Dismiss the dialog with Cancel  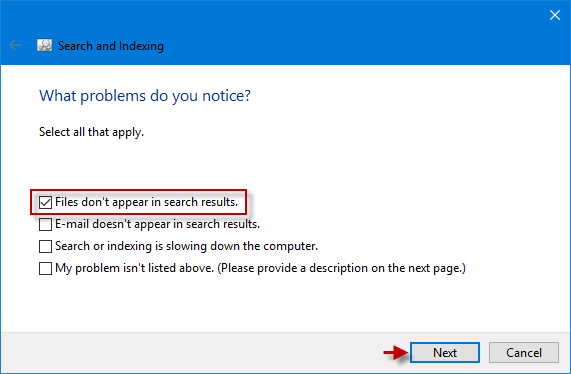[x=524, y=353]
